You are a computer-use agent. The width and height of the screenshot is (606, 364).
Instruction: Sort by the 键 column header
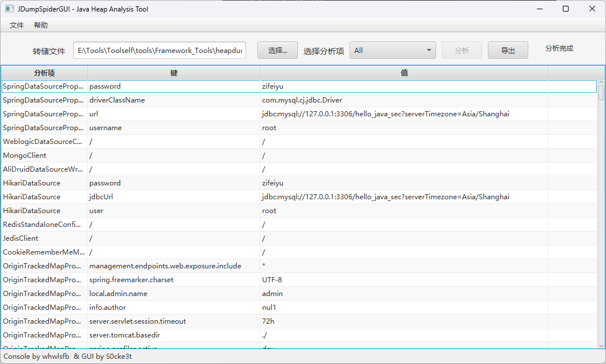click(174, 73)
